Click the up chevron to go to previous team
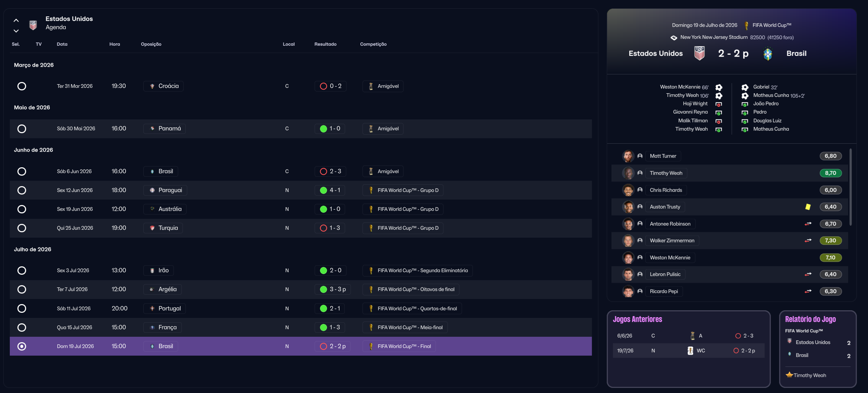 click(x=16, y=20)
